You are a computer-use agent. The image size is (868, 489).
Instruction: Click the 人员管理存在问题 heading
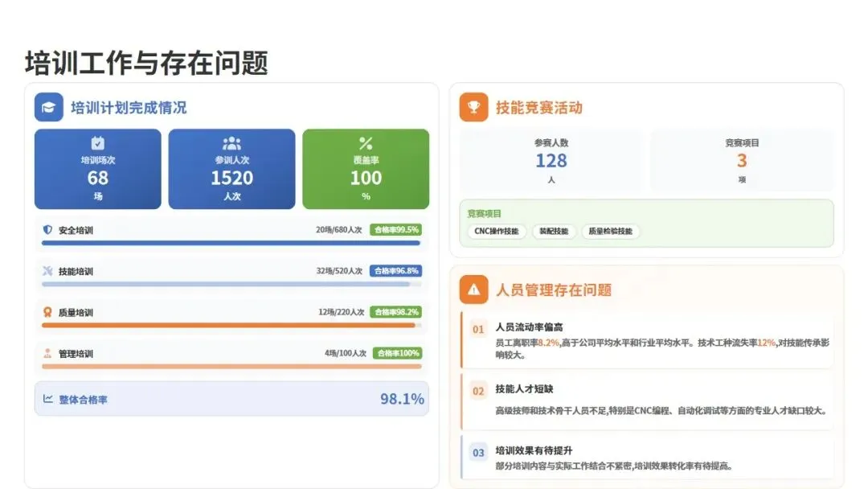[x=554, y=290]
